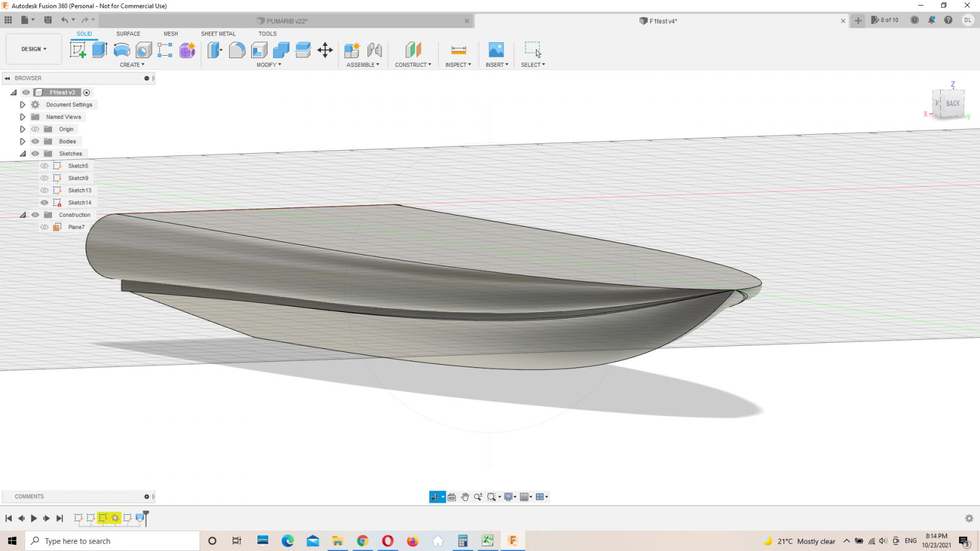Viewport: 980px width, 551px height.
Task: Show Sketch13 using its eye icon
Action: tap(44, 190)
